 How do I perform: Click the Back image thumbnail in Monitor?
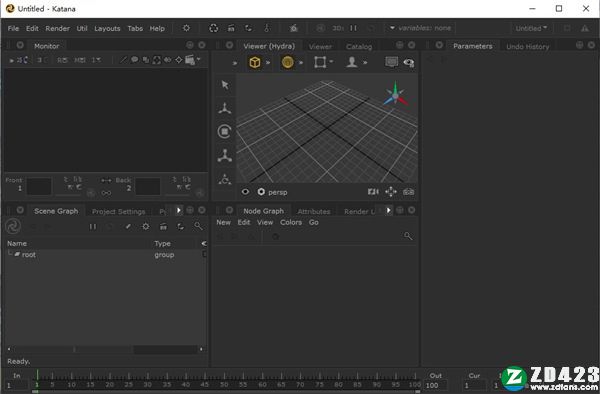[x=147, y=186]
